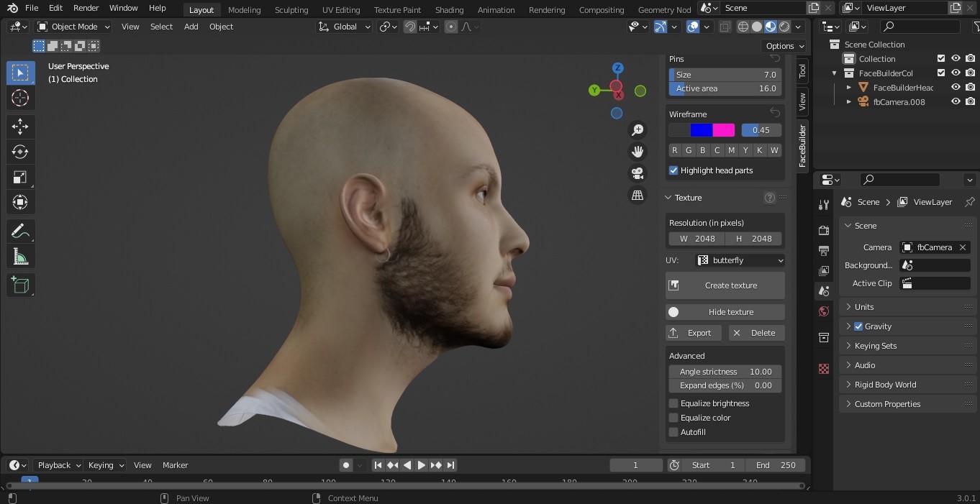The image size is (980, 504).
Task: Open the FaceBuilder sidebar tab
Action: [802, 146]
